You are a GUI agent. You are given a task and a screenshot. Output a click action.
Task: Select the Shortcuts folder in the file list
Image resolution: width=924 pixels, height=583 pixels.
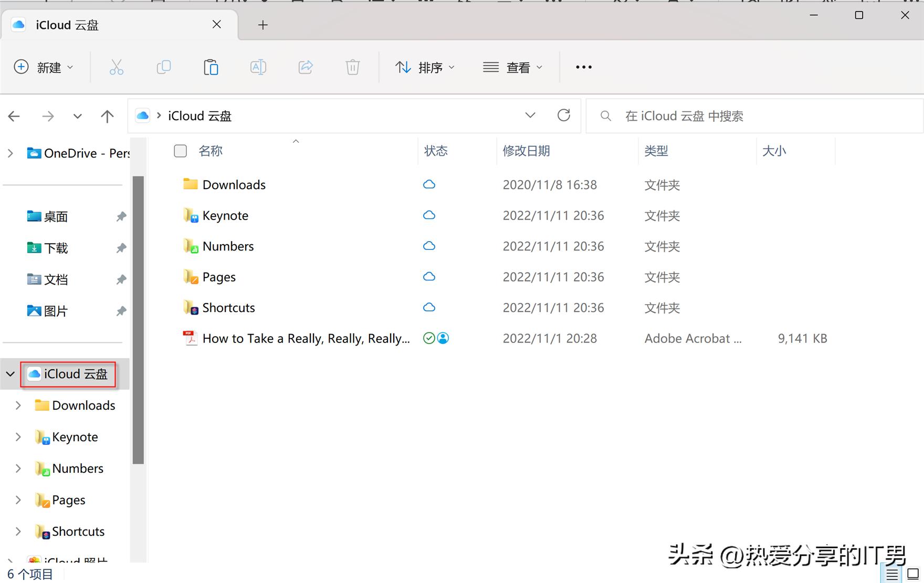click(x=228, y=307)
